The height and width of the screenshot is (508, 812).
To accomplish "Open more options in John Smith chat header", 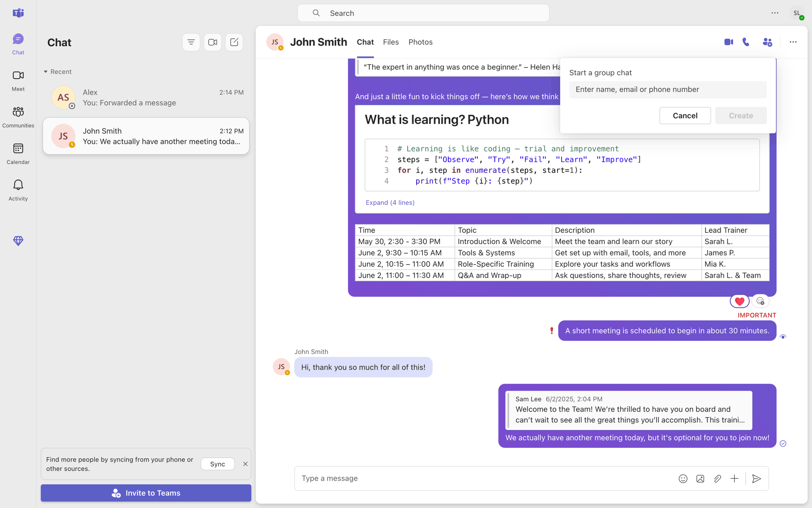I will (793, 42).
